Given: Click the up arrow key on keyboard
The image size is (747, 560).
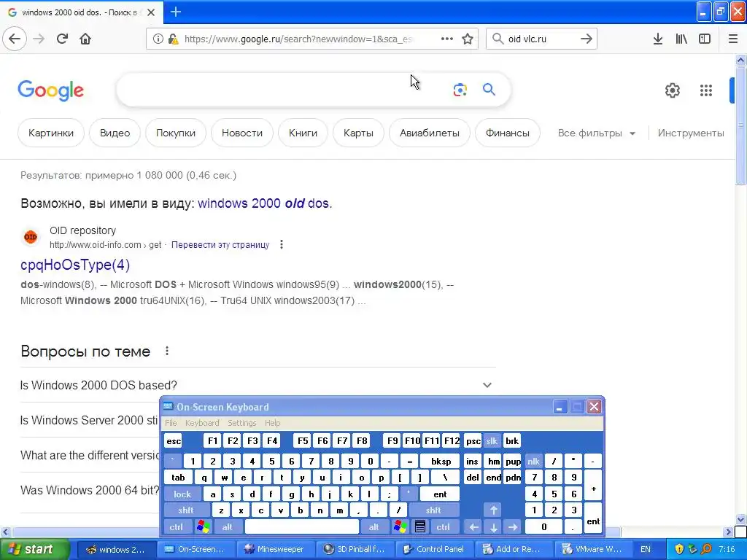Looking at the screenshot, I should [x=494, y=510].
